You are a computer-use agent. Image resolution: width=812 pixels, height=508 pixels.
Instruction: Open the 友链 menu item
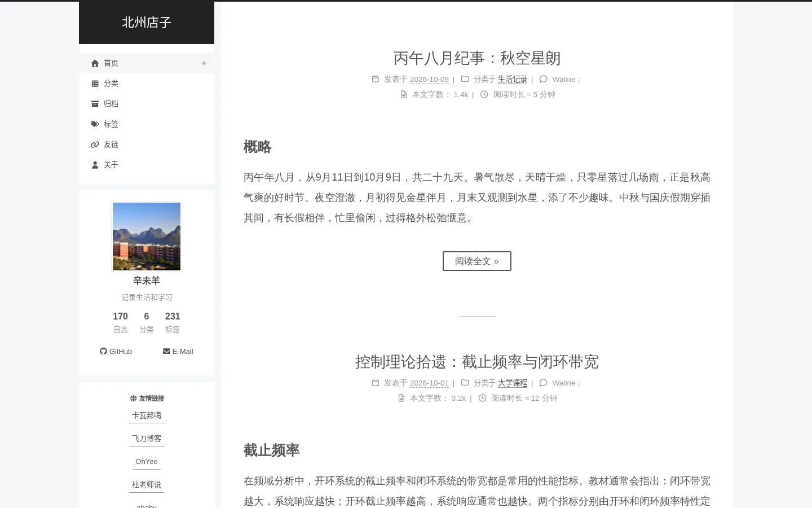147,144
